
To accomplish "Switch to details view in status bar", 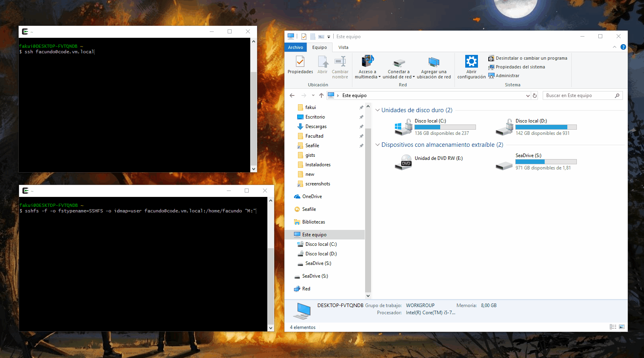I will click(613, 327).
